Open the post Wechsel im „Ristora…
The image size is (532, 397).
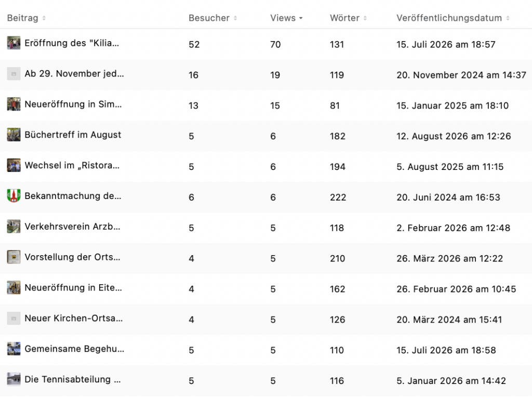pyautogui.click(x=72, y=166)
